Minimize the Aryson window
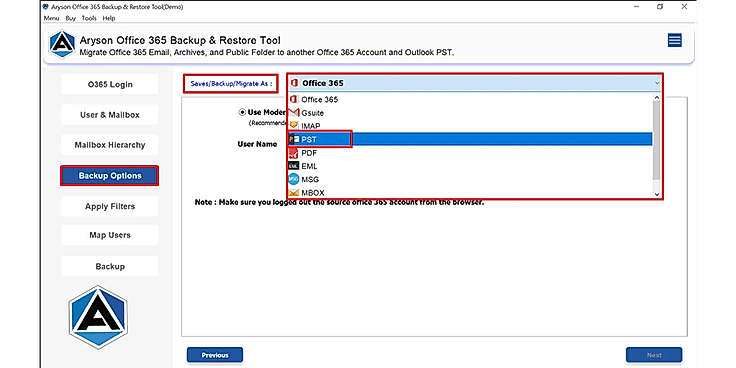Screen dimensions: 736x368 636,7
